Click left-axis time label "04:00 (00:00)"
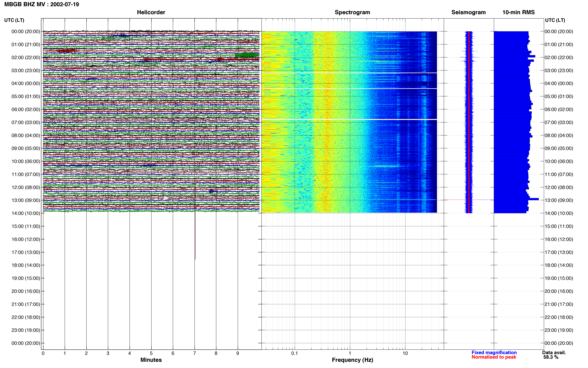This screenshot has height=368, width=588. [26, 83]
